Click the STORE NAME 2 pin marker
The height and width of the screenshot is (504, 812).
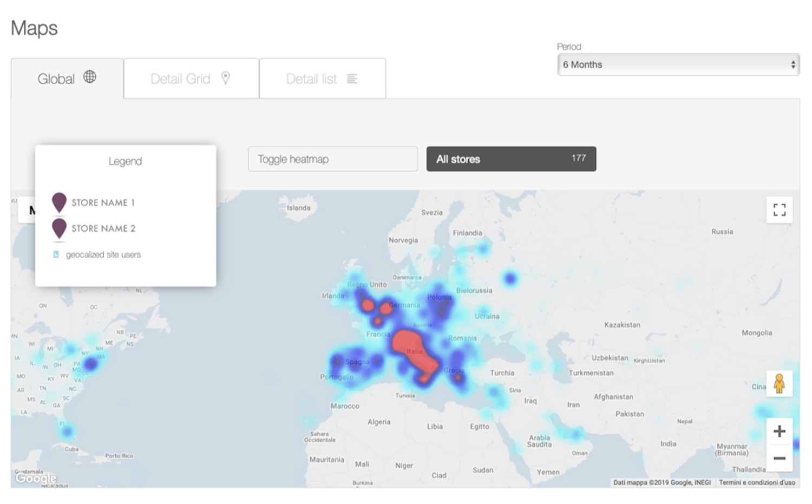click(x=59, y=228)
